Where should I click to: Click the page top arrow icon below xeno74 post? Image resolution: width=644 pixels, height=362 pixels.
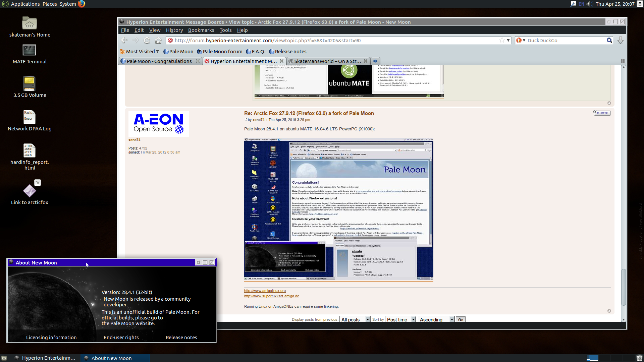click(609, 311)
